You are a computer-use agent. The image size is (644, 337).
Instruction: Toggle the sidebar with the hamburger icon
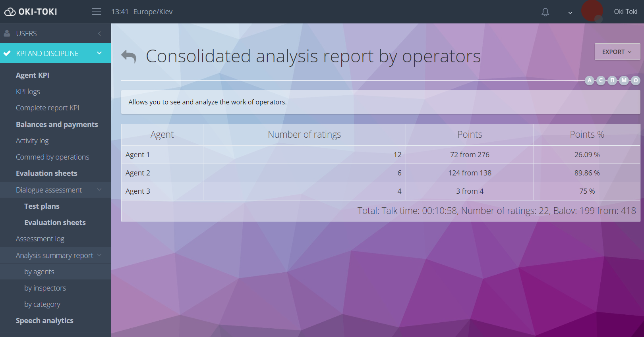click(x=97, y=12)
